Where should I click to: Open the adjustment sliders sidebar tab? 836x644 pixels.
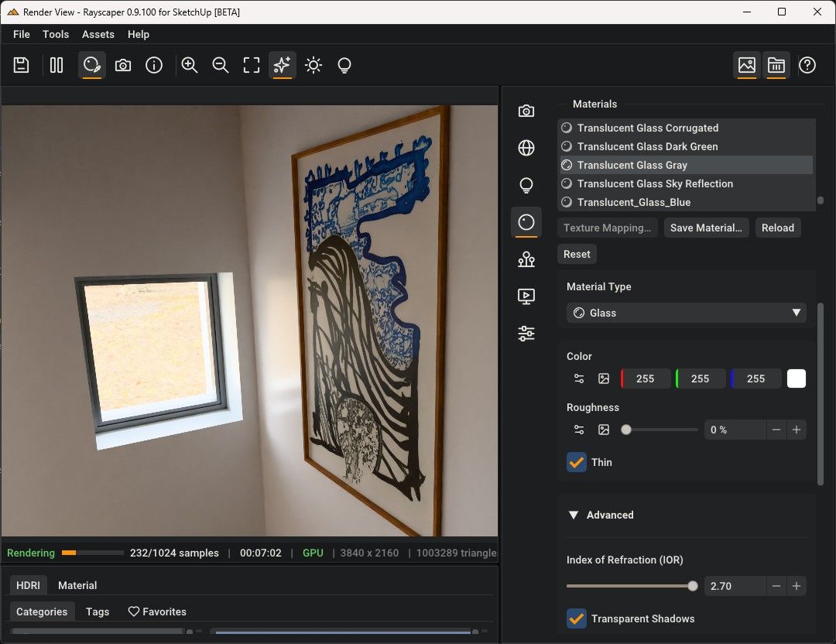(526, 333)
